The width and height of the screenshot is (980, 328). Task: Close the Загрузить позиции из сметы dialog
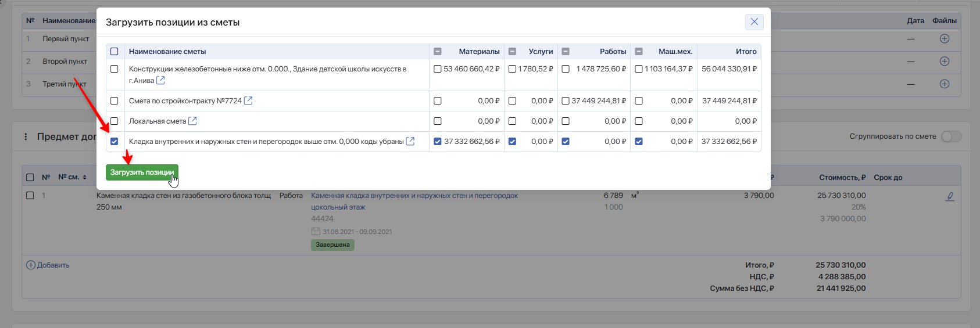coord(754,22)
